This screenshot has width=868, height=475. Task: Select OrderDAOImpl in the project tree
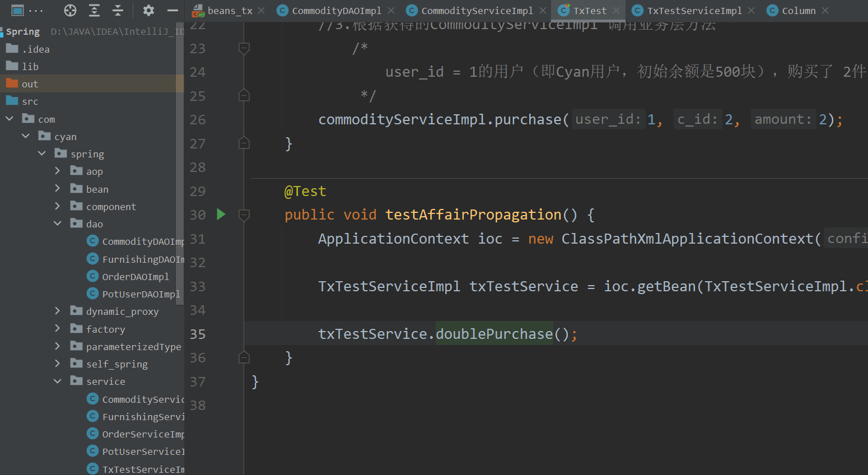click(136, 276)
